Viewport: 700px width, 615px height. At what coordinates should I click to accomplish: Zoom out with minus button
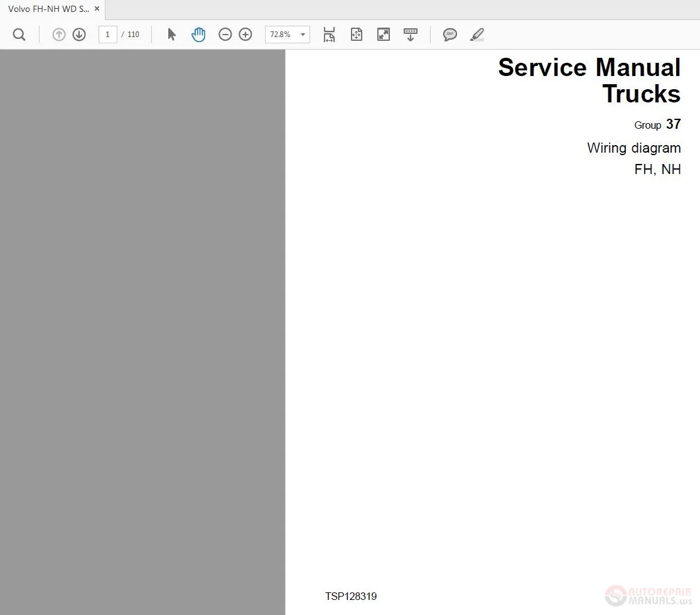pos(225,35)
